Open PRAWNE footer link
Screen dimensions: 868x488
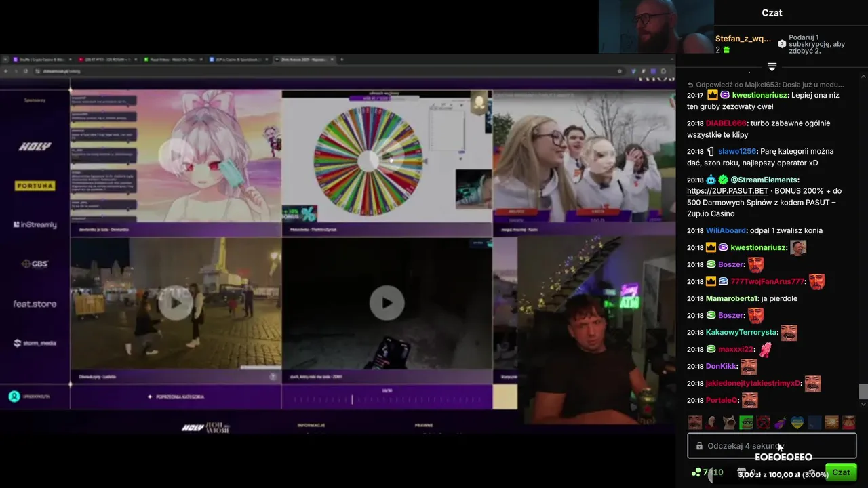pos(424,426)
